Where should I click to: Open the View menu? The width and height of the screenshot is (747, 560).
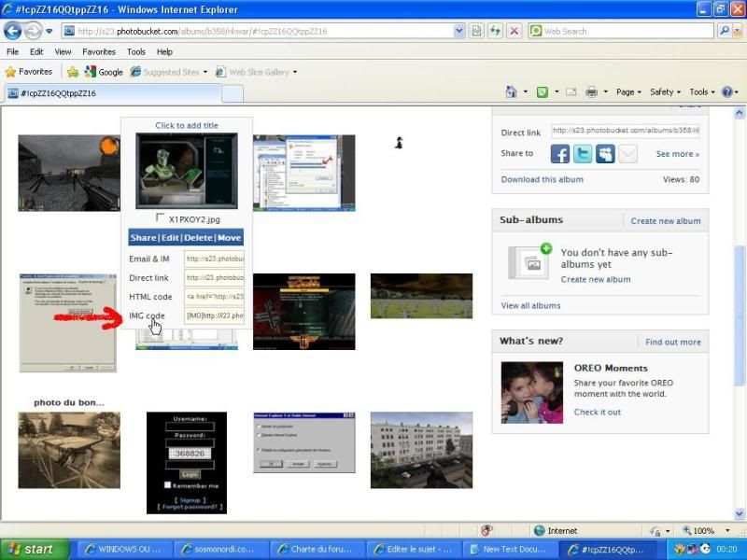click(x=63, y=52)
